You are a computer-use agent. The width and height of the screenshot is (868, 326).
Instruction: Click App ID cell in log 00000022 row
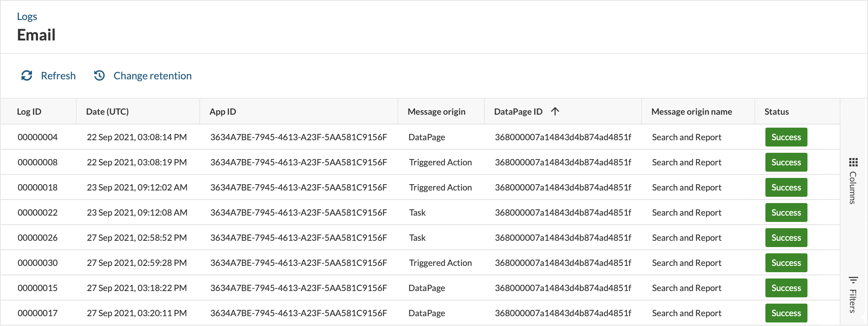(x=299, y=212)
